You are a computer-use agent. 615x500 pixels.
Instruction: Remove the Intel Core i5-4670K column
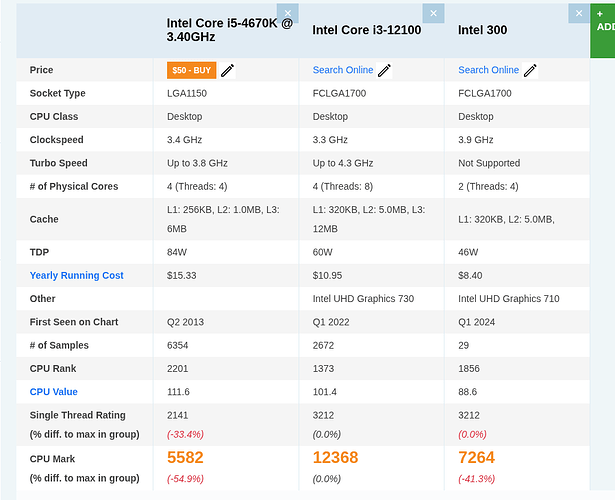(x=287, y=14)
